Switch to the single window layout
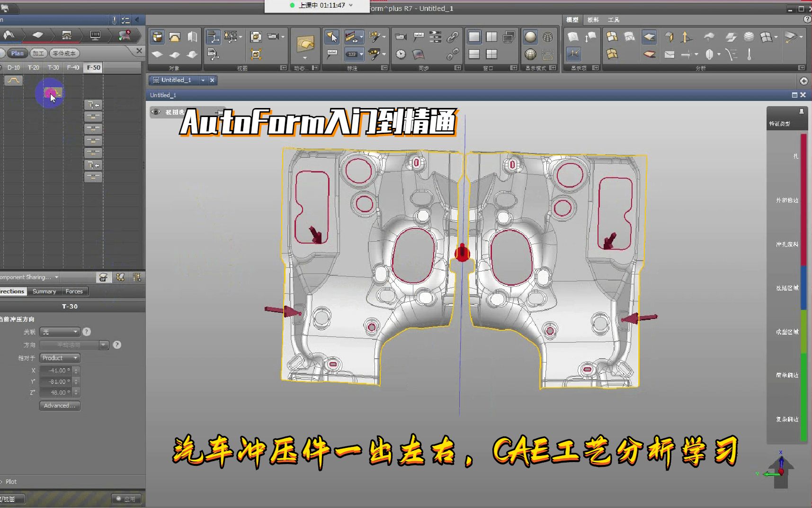 474,37
